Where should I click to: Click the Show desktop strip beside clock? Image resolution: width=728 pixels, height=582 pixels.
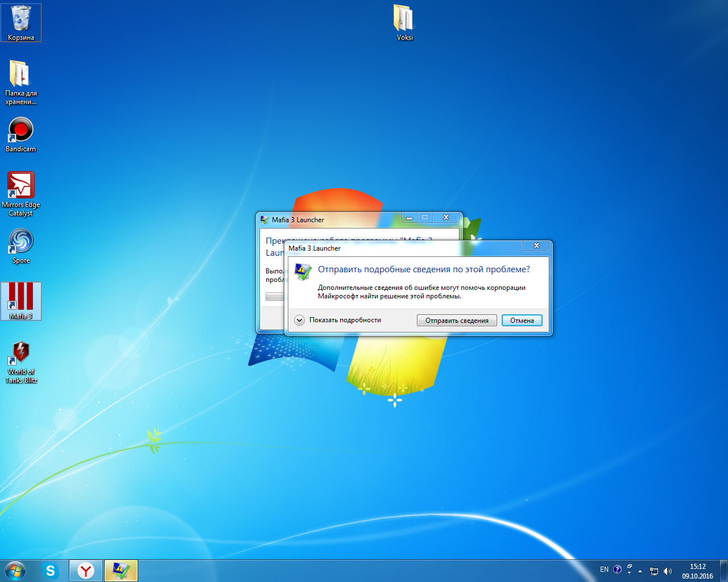(x=723, y=571)
